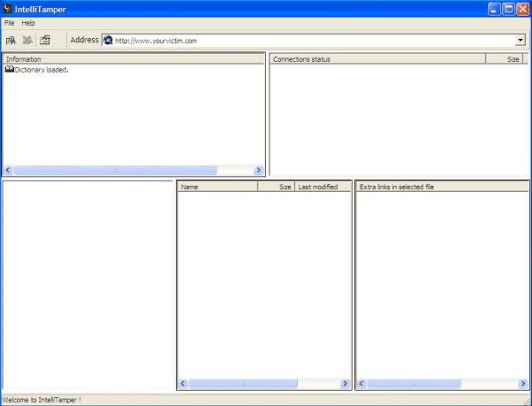Open the File menu

click(9, 23)
